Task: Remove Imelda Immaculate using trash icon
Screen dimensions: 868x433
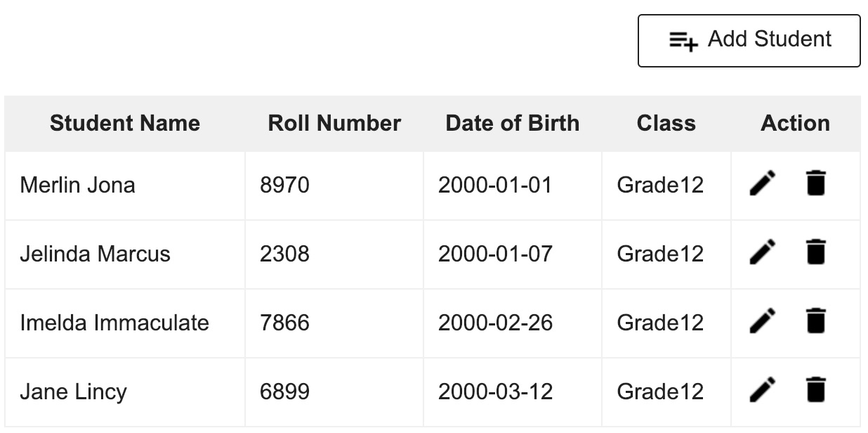Action: [x=815, y=321]
